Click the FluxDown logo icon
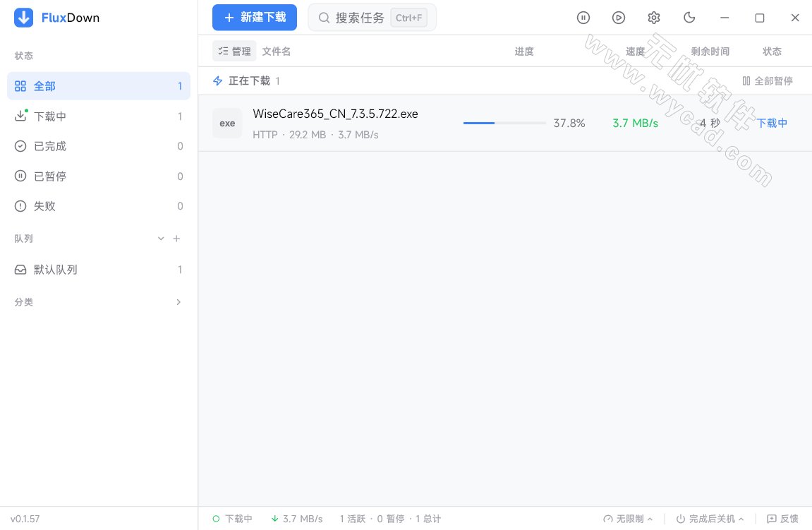The image size is (812, 530). (23, 18)
